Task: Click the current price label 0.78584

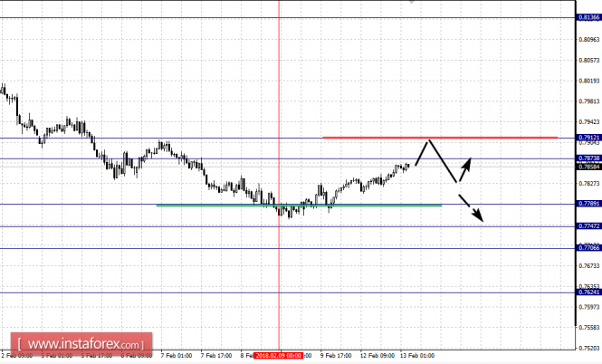Action: coord(589,167)
